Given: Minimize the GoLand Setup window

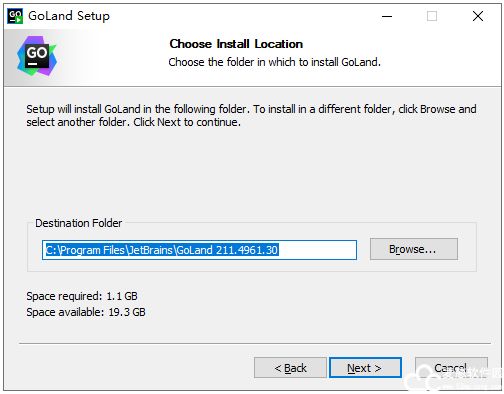Looking at the screenshot, I should pos(387,16).
